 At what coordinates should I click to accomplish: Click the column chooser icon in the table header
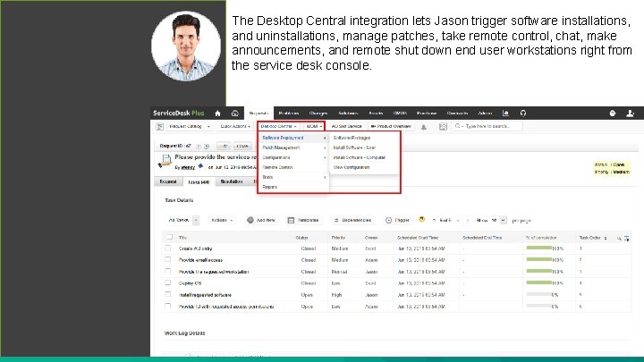click(626, 238)
